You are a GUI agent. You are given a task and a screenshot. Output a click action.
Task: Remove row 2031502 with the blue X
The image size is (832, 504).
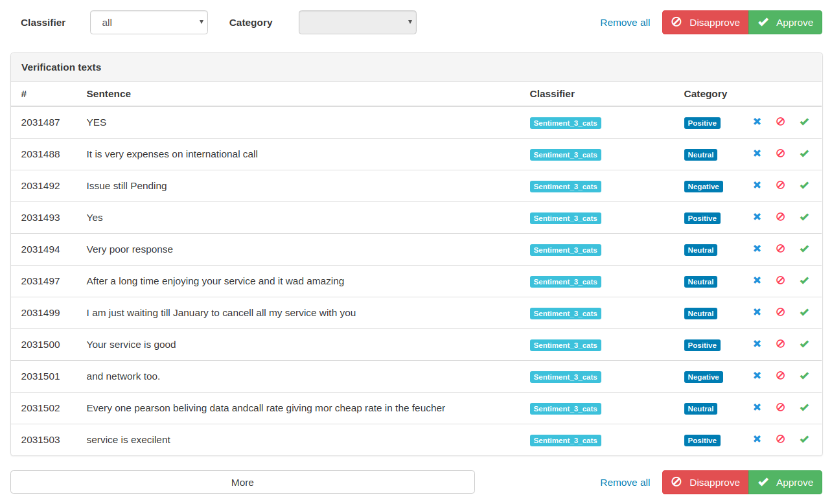pos(757,407)
